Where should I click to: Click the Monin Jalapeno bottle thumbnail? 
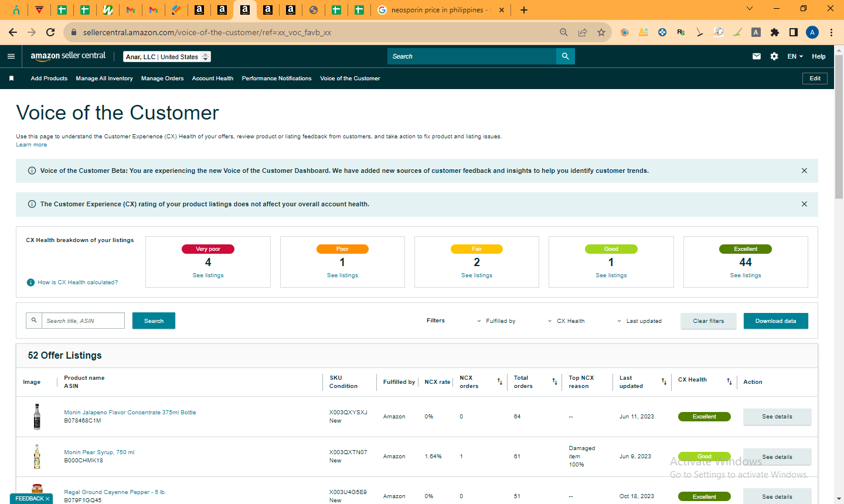click(37, 417)
